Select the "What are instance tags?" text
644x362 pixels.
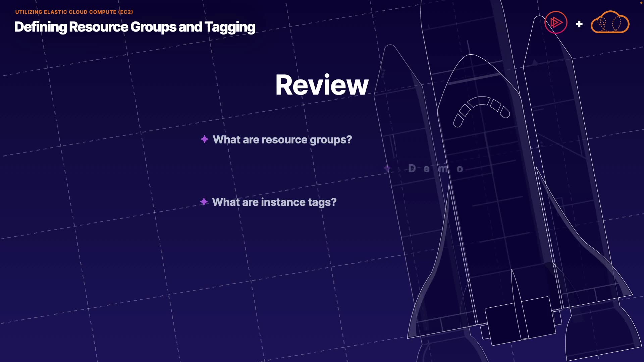[x=274, y=202]
